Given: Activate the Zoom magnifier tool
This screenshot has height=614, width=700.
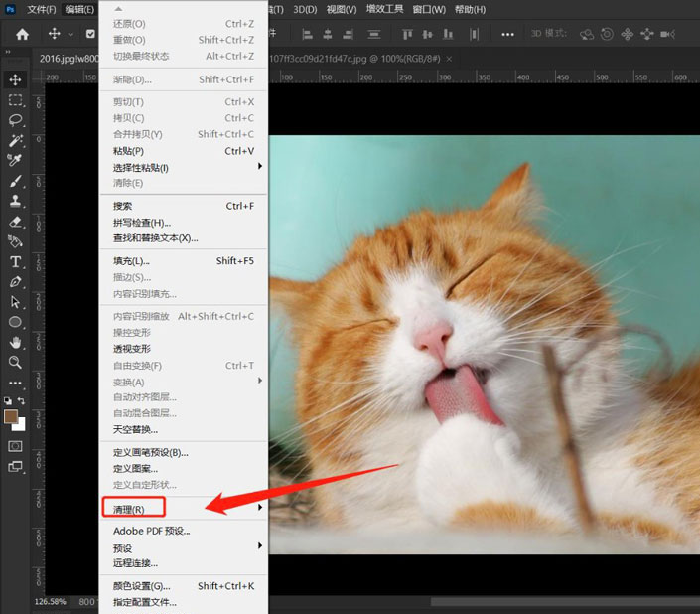Looking at the screenshot, I should [x=16, y=363].
